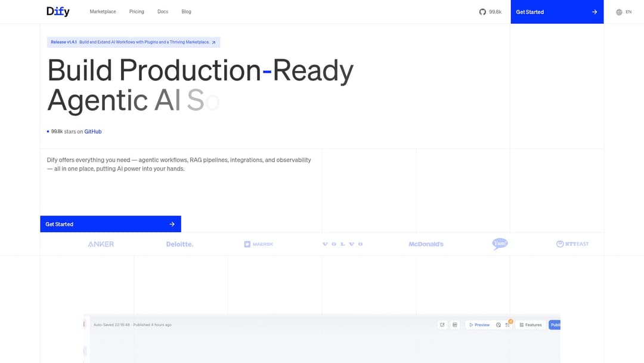Click the open-in-new-window icon in preview toolbar
Screen dimensions: 644x363
click(442, 325)
